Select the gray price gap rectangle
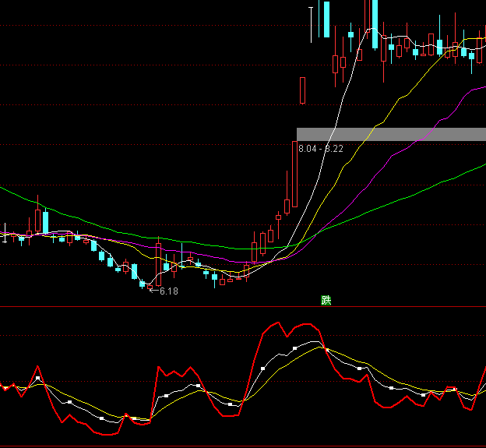This screenshot has height=448, width=486. [391, 134]
